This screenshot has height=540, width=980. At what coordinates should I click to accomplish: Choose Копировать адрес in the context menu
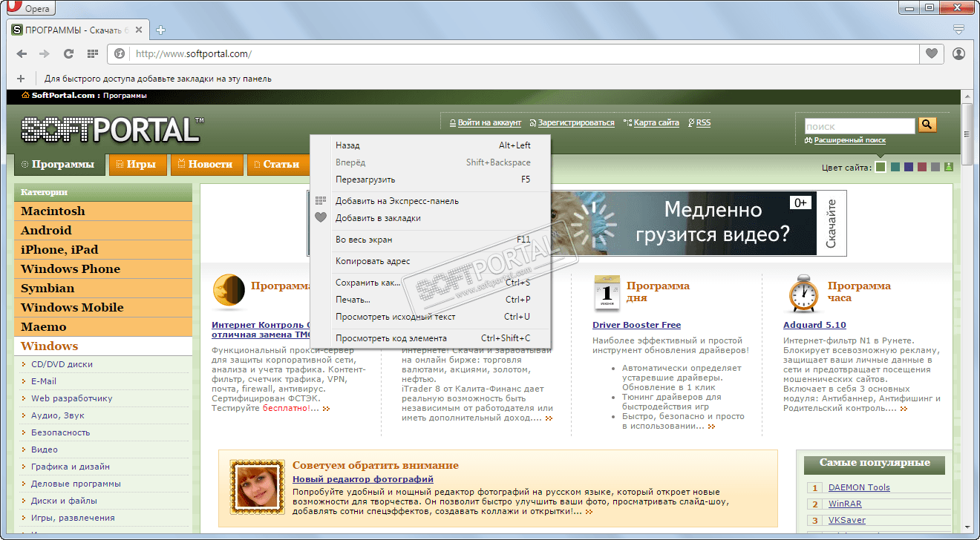pyautogui.click(x=430, y=261)
